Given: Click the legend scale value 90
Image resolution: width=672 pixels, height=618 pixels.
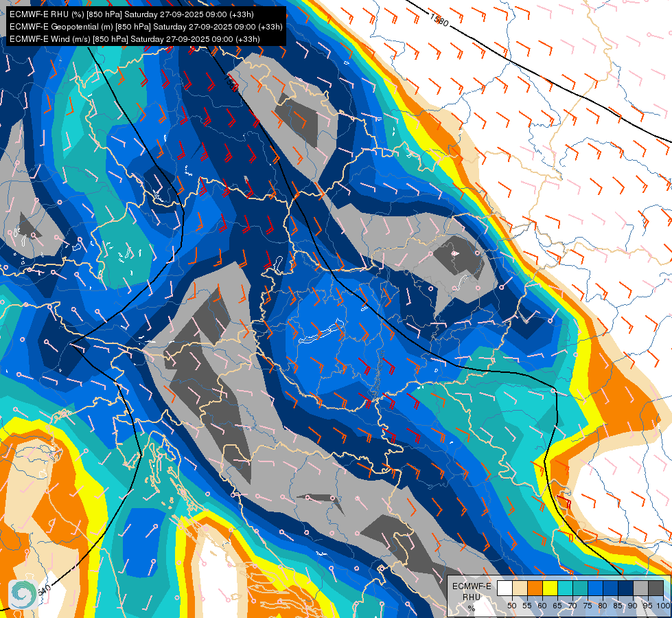Looking at the screenshot, I should tap(633, 606).
